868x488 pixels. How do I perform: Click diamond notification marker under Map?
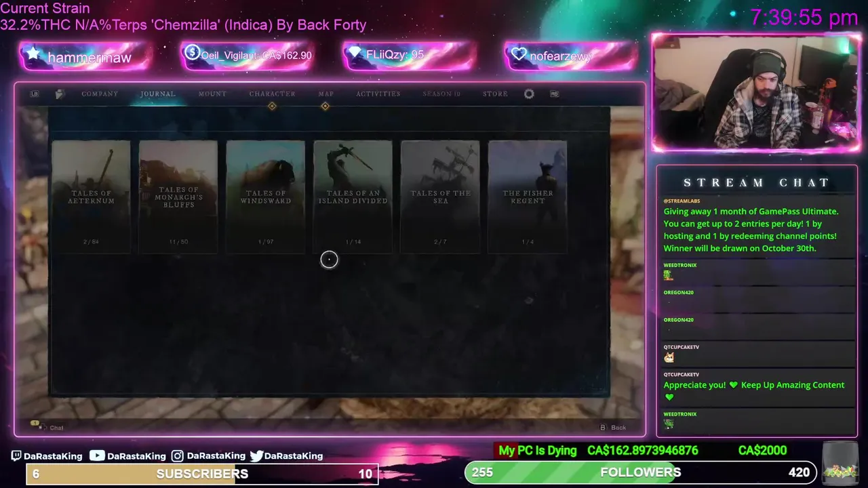coord(325,106)
